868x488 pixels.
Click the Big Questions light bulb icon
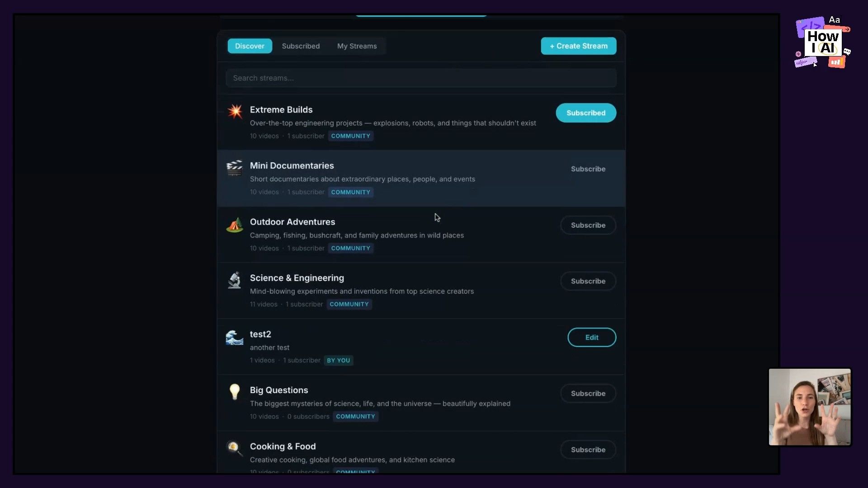[235, 392]
